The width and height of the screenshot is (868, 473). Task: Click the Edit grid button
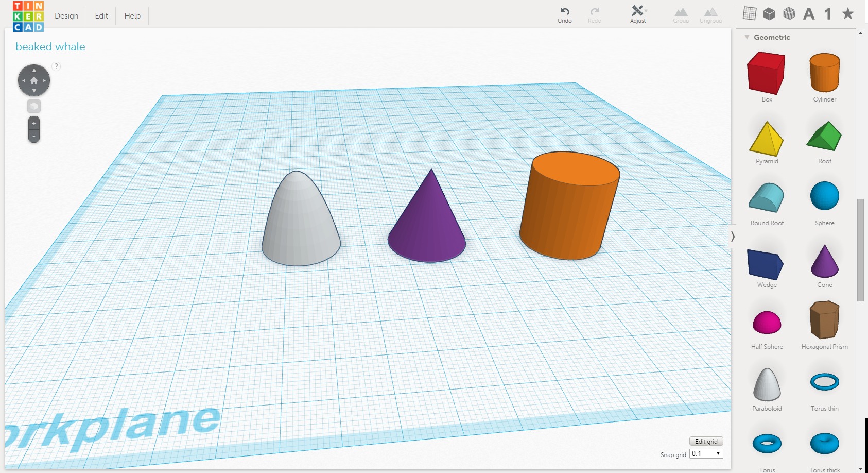click(x=706, y=442)
